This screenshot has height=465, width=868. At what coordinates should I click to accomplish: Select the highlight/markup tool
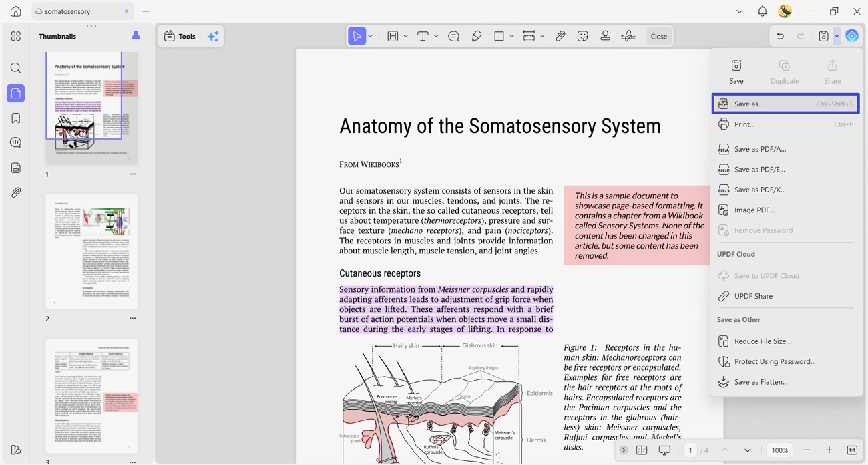[393, 36]
